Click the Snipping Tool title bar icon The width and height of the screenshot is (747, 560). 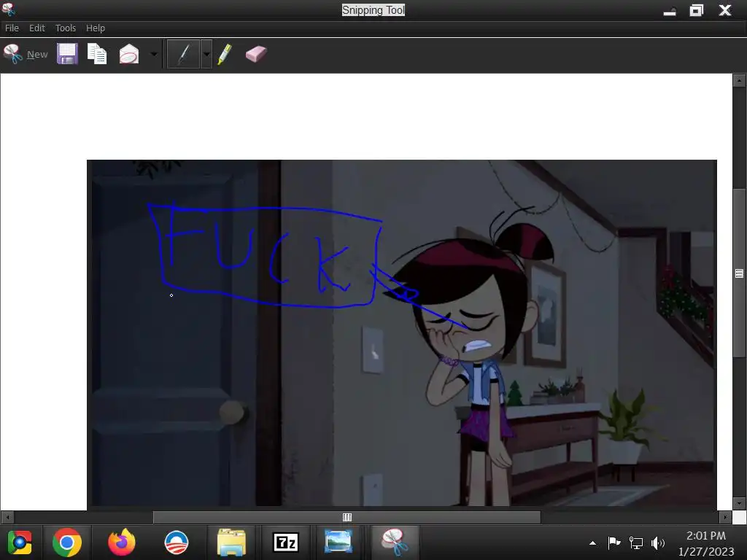click(x=8, y=9)
